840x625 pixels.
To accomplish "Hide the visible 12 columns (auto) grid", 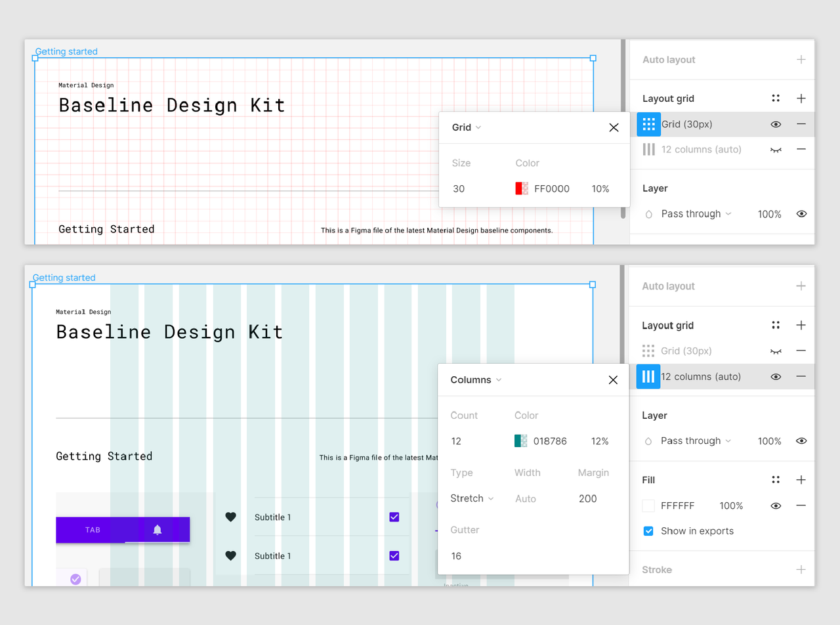I will pos(776,377).
